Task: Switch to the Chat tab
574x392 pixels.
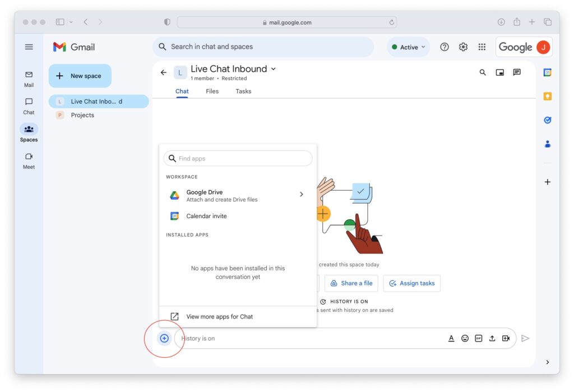Action: click(182, 91)
